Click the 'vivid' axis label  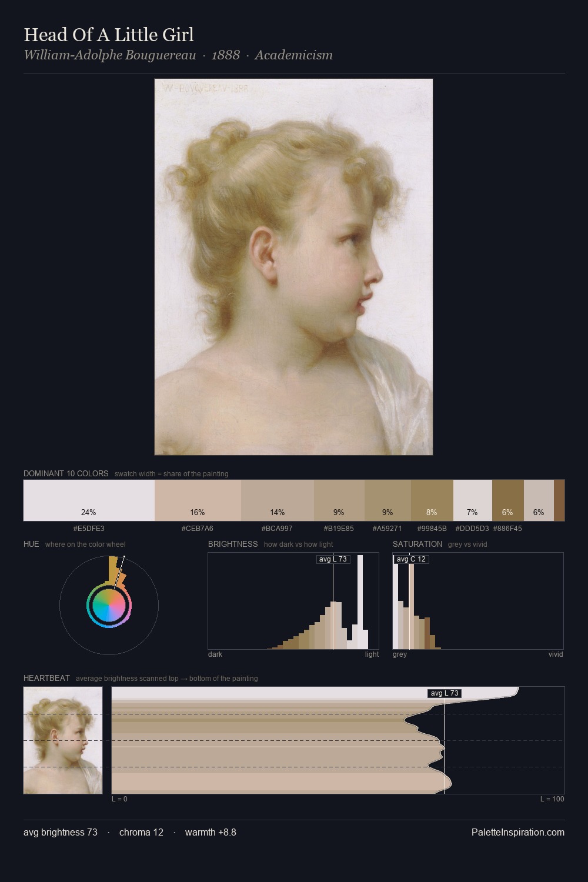(556, 654)
